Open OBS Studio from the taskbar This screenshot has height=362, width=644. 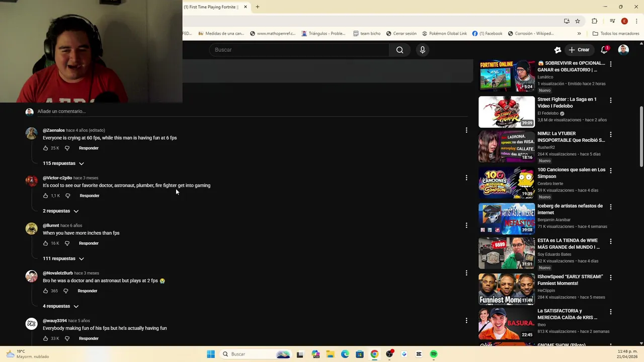coord(389,354)
